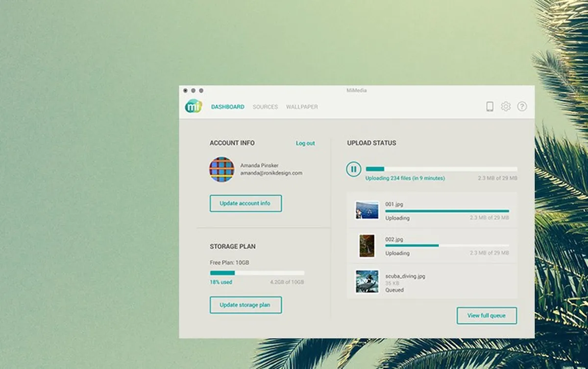The image size is (588, 369).
Task: Open the scuba_diving.jpg thumbnail
Action: tap(367, 281)
